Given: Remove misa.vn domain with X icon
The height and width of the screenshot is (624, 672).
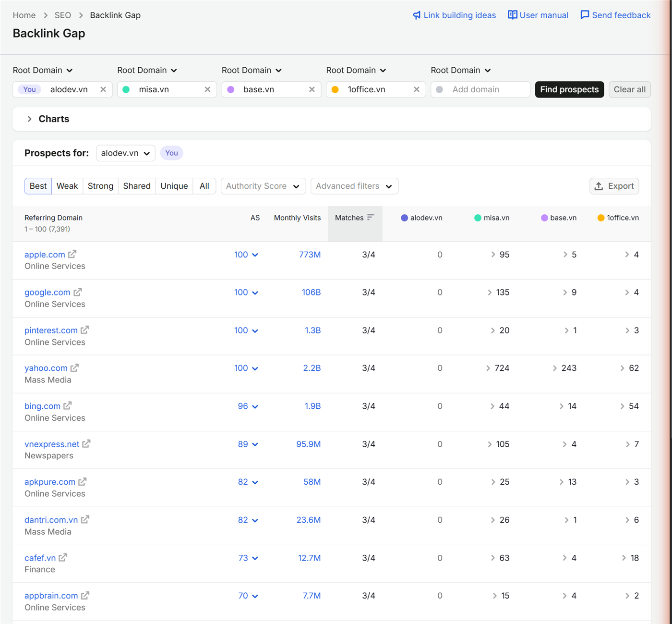Looking at the screenshot, I should click(x=207, y=89).
